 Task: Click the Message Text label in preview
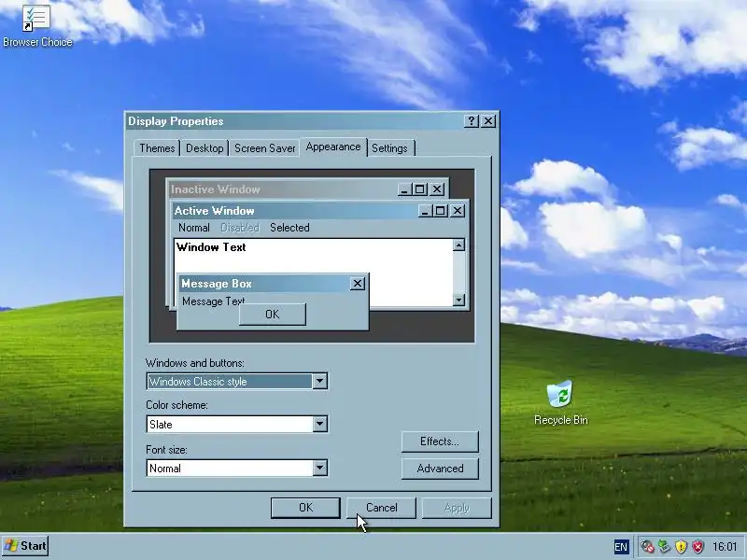tap(213, 301)
